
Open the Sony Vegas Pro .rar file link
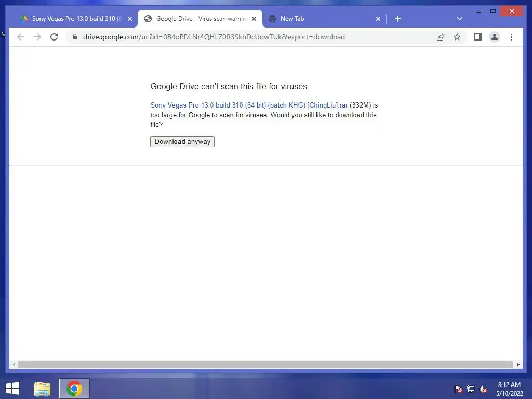pos(249,105)
